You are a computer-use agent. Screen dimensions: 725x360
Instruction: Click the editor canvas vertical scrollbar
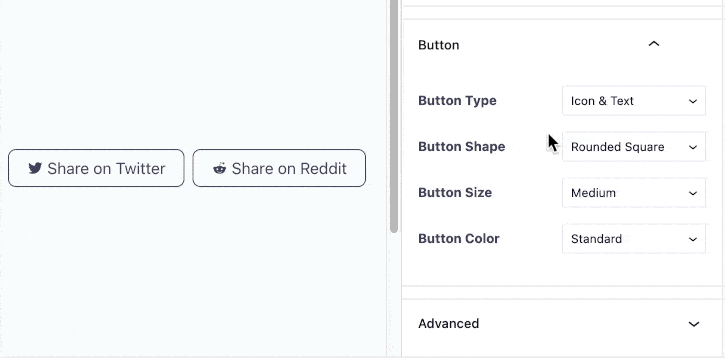393,116
